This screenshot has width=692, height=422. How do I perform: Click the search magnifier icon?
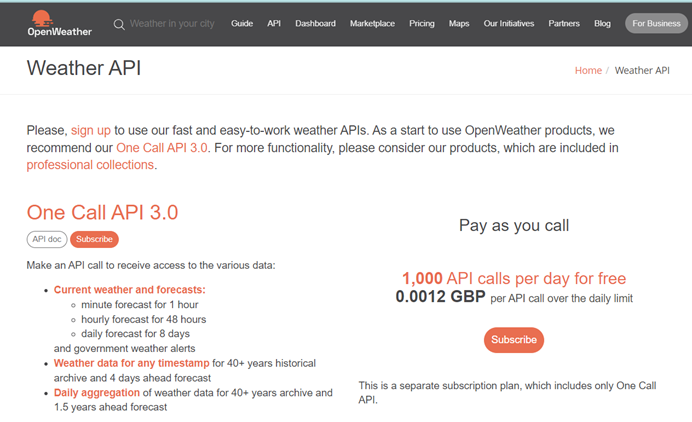click(x=119, y=24)
